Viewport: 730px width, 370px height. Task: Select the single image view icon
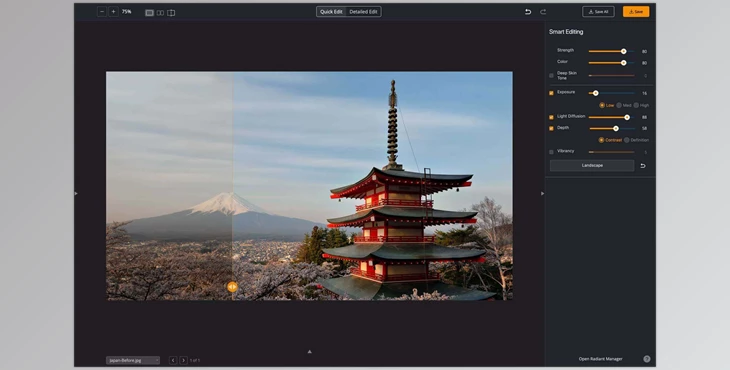(149, 13)
